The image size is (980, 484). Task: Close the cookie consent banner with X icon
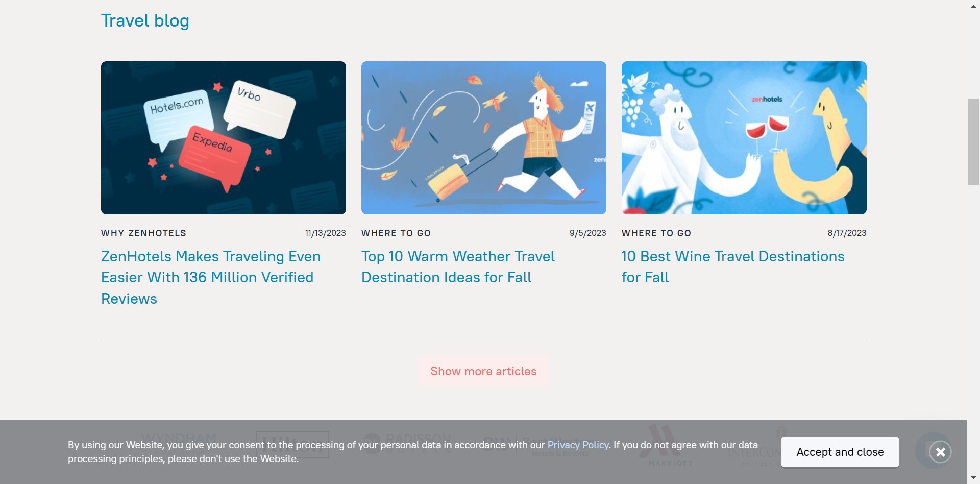940,452
